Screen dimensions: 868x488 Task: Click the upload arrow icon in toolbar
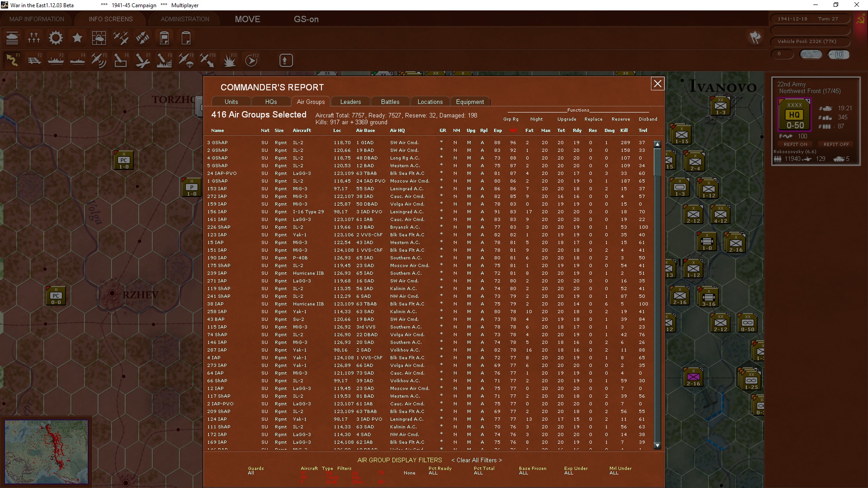click(286, 60)
